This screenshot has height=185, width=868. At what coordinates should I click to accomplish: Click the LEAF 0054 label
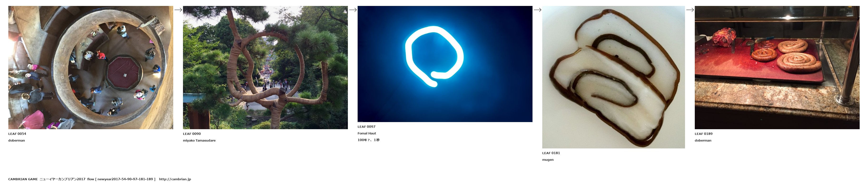[x=17, y=134]
